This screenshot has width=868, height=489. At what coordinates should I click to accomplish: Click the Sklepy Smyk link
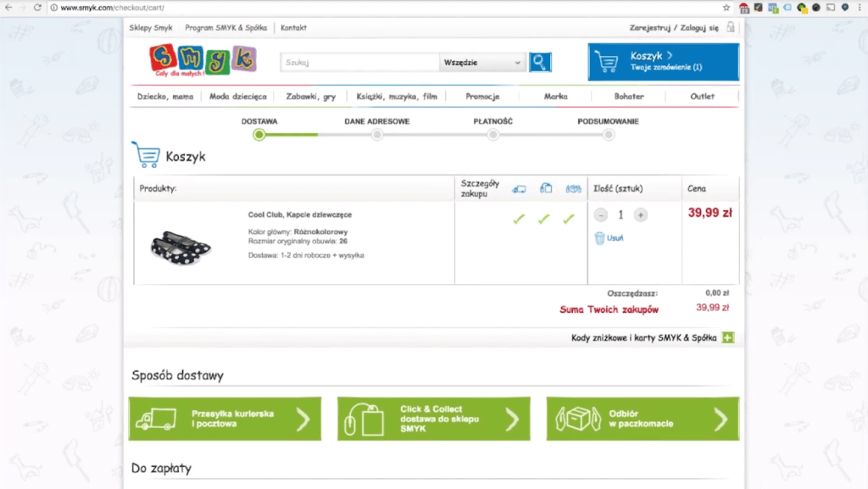click(151, 28)
